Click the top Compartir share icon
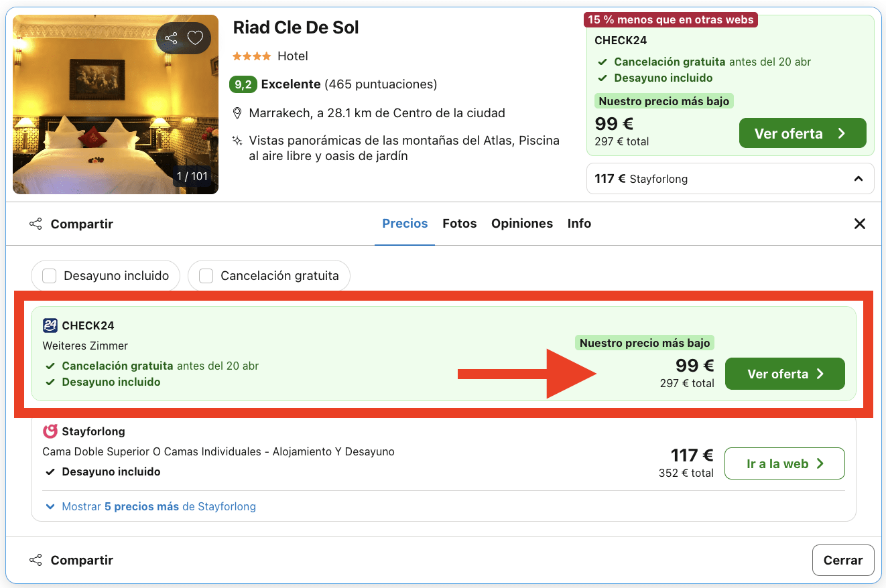The width and height of the screenshot is (886, 588). pos(36,224)
